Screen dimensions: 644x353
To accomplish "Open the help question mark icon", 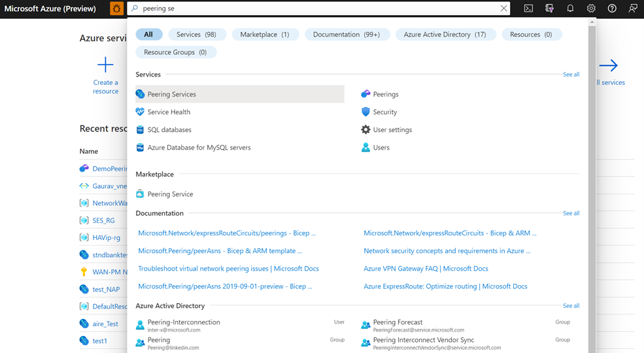I will 612,8.
